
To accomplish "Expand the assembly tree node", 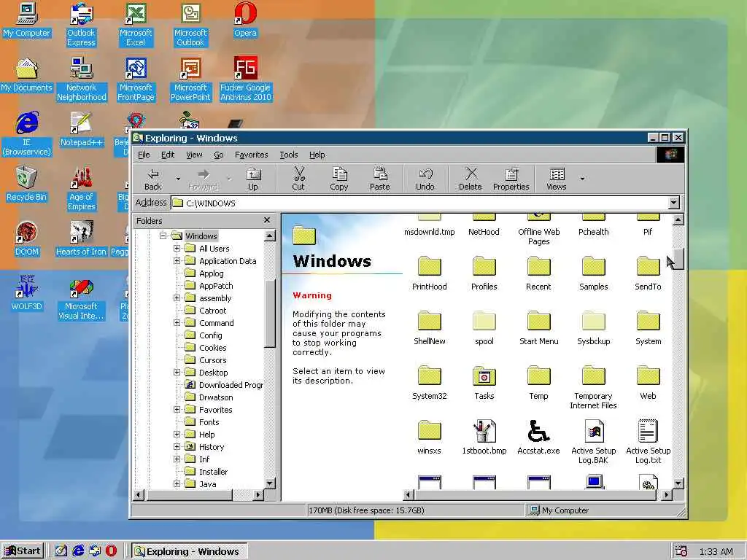I will 177,297.
